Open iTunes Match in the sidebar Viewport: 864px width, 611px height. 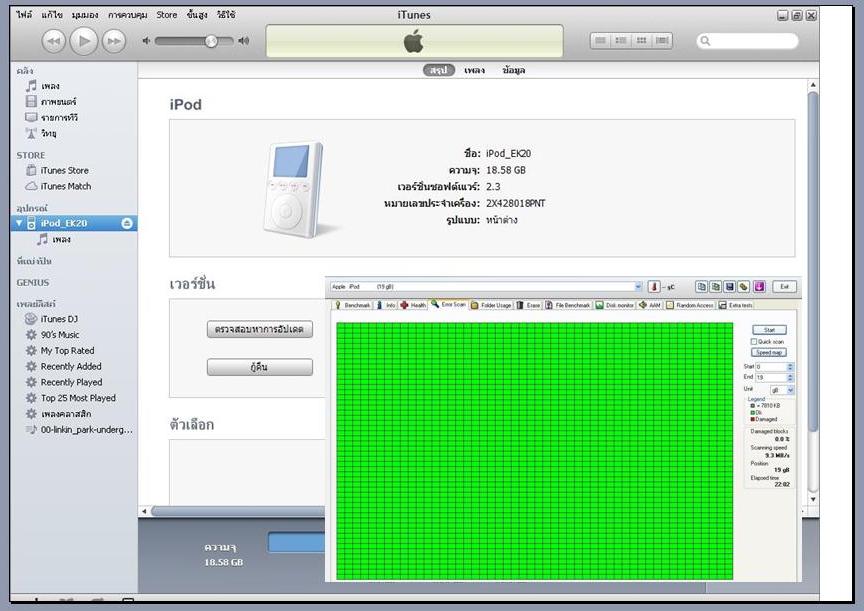[65, 186]
